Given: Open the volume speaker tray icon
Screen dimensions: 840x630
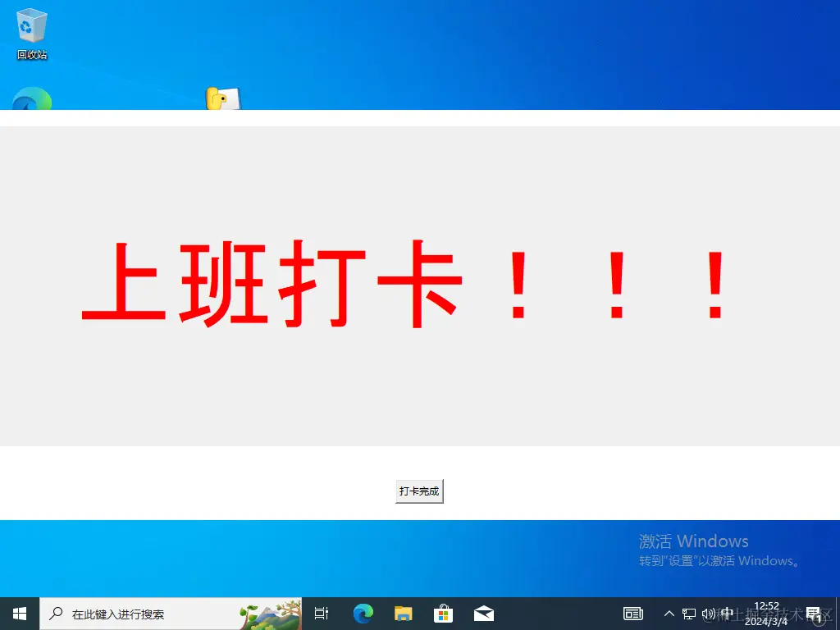Looking at the screenshot, I should (708, 614).
